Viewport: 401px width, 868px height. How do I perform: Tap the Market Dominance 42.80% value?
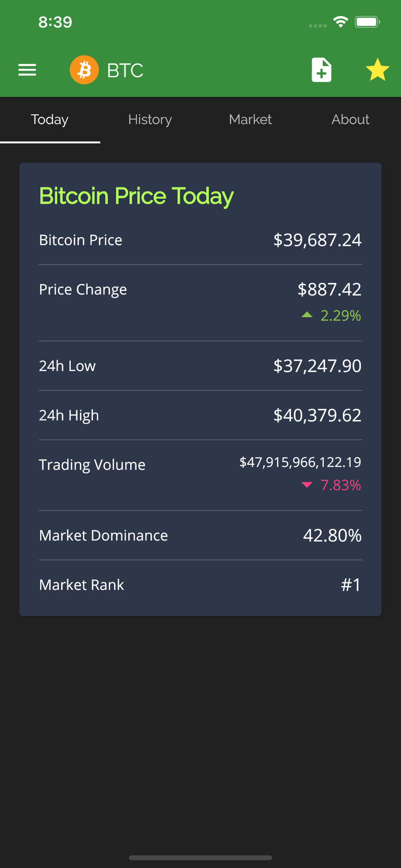332,536
